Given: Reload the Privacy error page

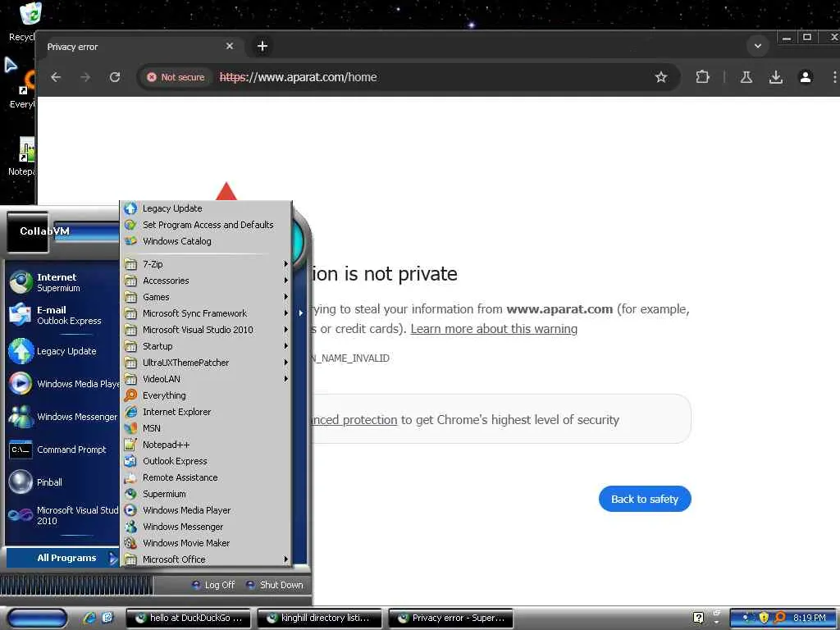Looking at the screenshot, I should click(x=115, y=77).
